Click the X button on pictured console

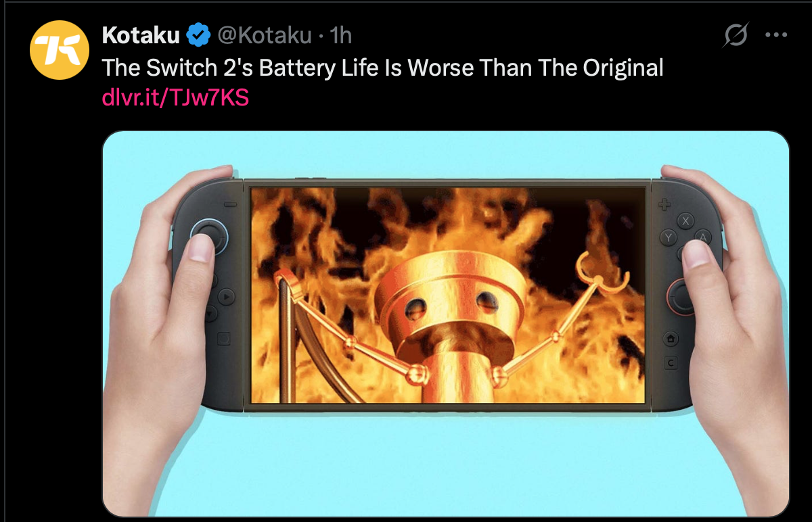point(685,220)
